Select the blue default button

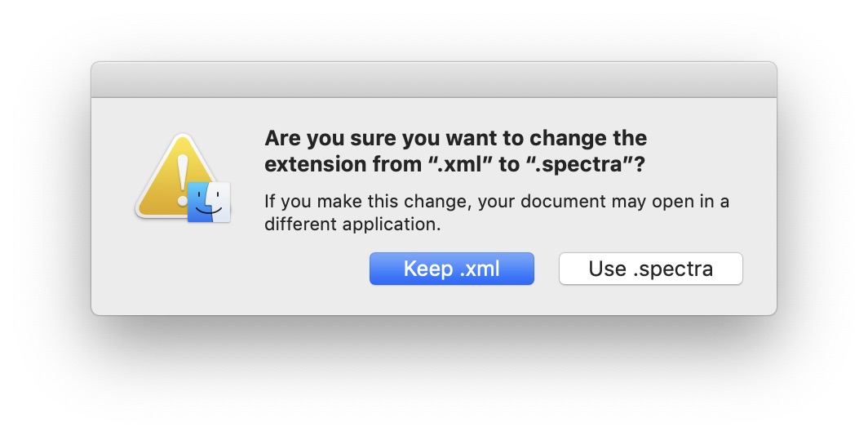(451, 269)
